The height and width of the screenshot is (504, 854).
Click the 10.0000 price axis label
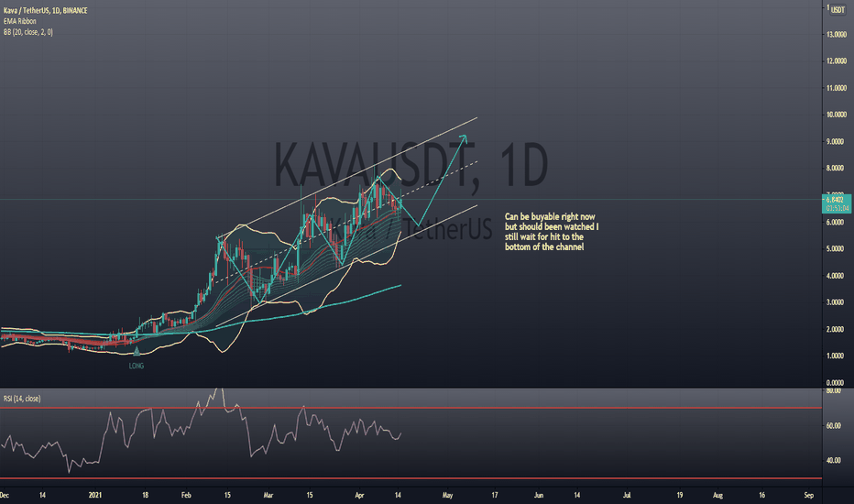tap(836, 115)
